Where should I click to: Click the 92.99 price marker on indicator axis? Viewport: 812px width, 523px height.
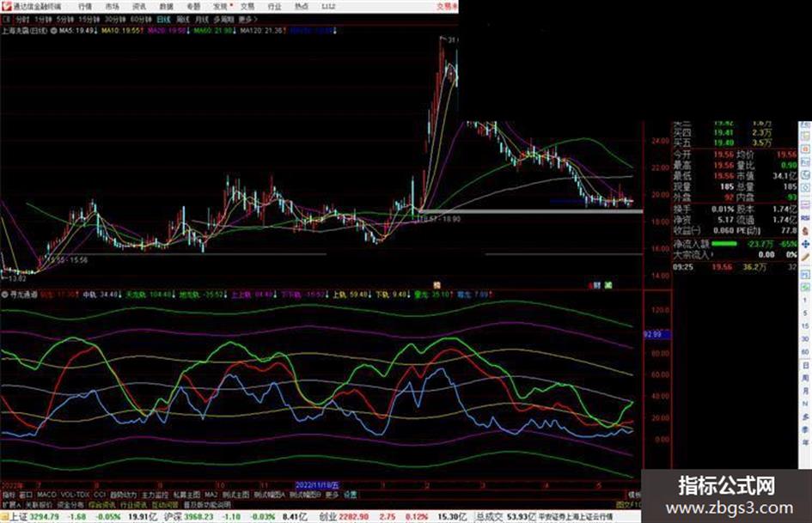coord(656,335)
